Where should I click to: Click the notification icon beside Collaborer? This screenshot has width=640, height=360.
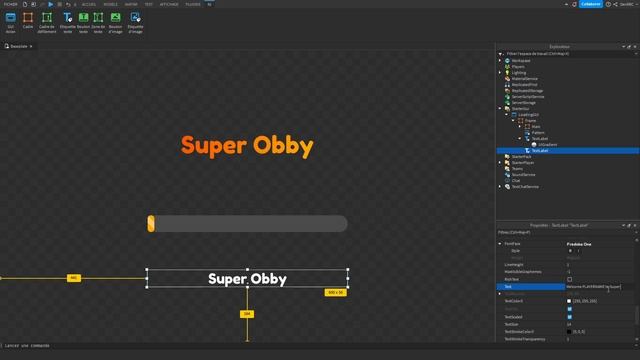point(574,4)
